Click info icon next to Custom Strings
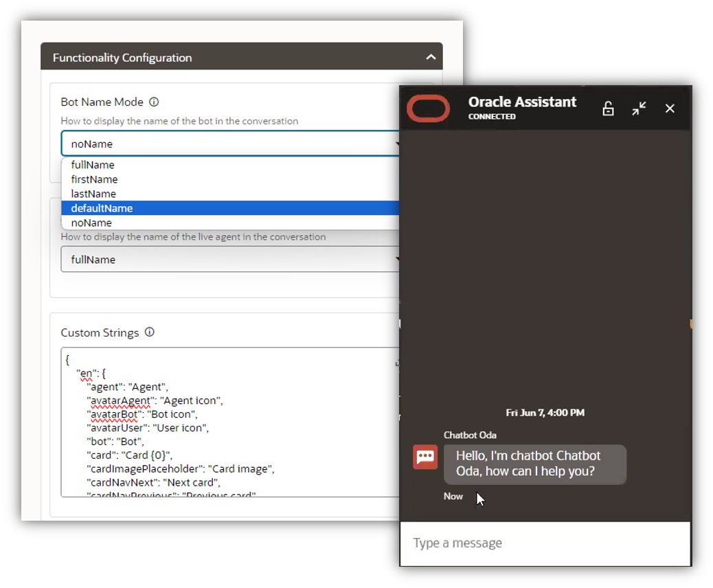 click(x=149, y=332)
